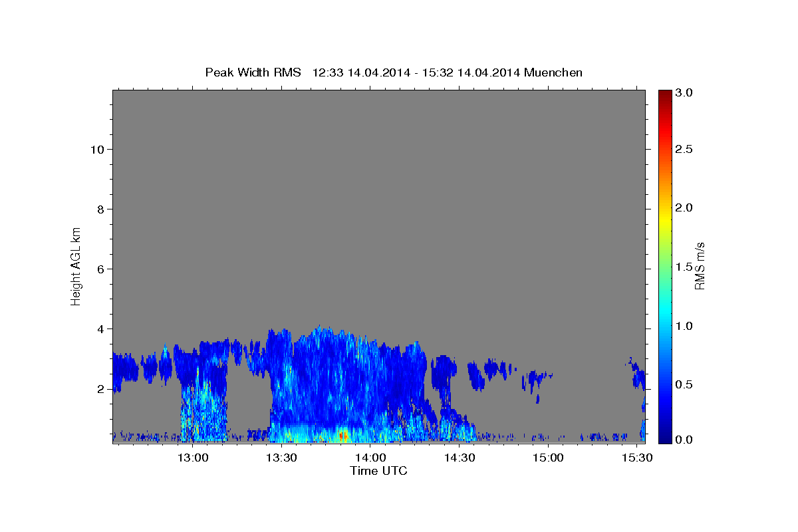This screenshot has width=798, height=532.
Task: Click the colorbar value 1.0
Action: click(x=685, y=326)
